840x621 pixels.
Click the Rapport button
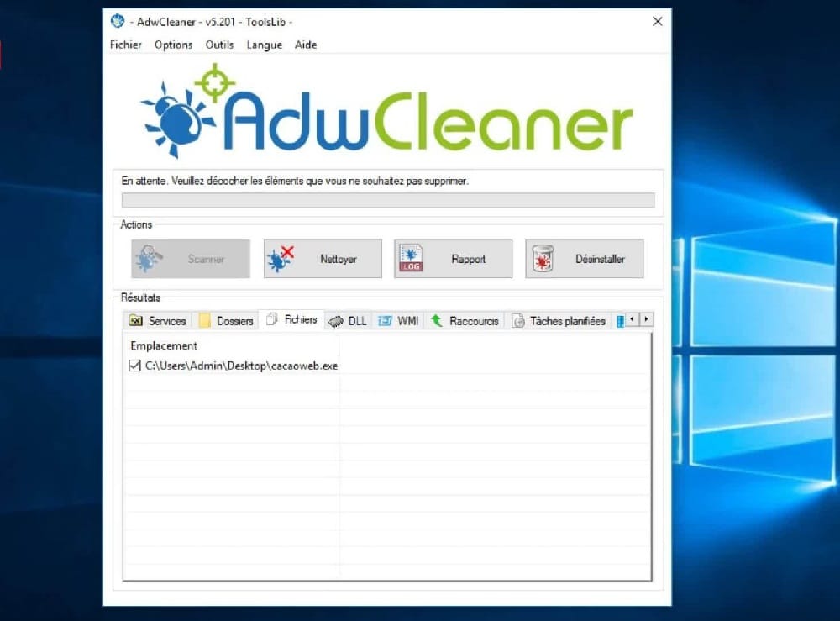[x=454, y=259]
